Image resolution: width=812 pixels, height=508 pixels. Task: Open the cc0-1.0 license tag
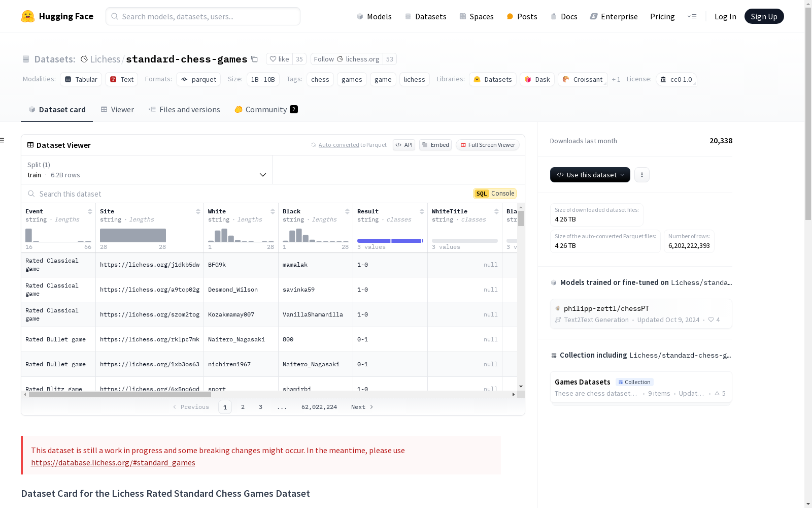pos(676,79)
